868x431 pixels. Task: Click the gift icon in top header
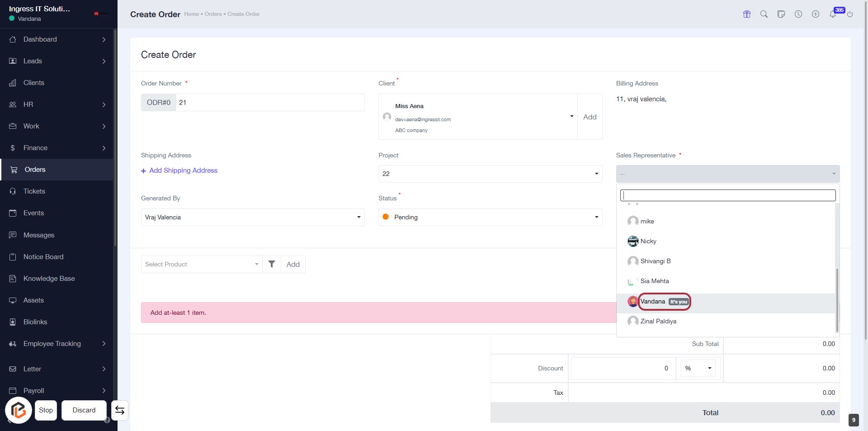click(x=747, y=14)
